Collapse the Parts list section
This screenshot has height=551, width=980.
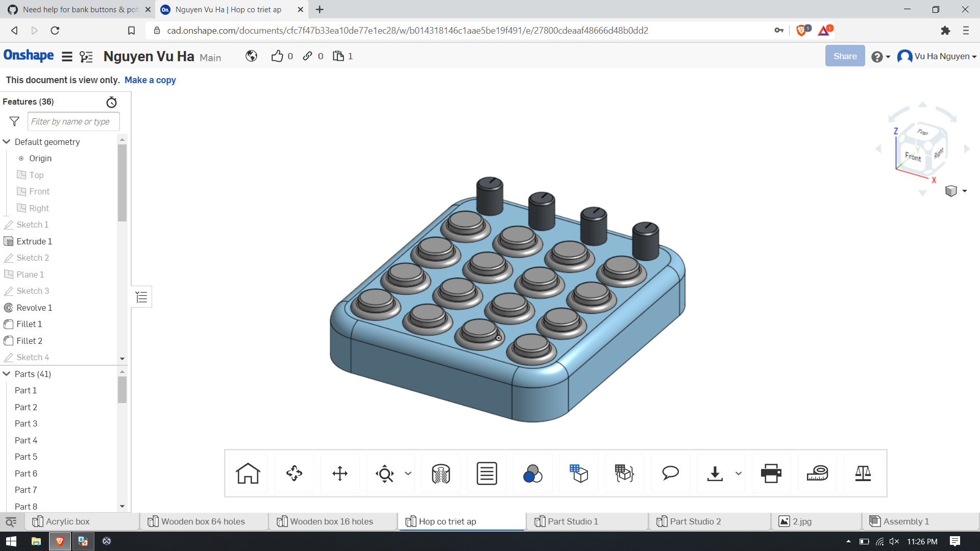7,374
